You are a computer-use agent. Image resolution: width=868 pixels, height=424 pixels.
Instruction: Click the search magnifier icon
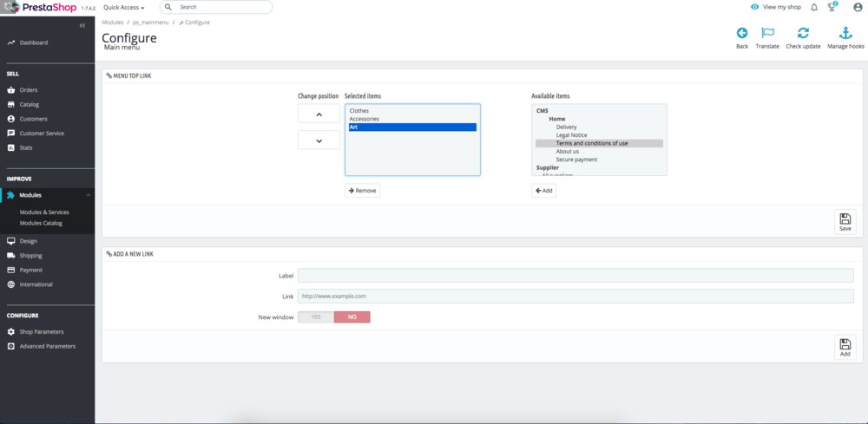168,7
